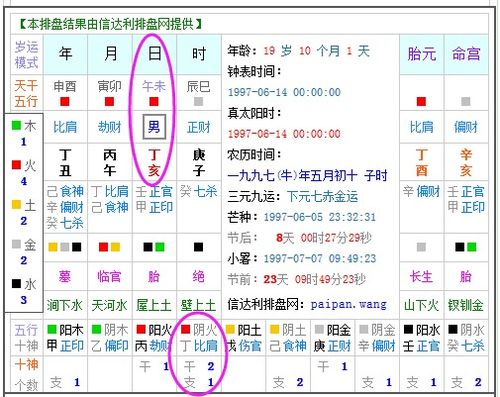
Task: Click the 丁酉 胎元 pillar
Action: click(422, 163)
